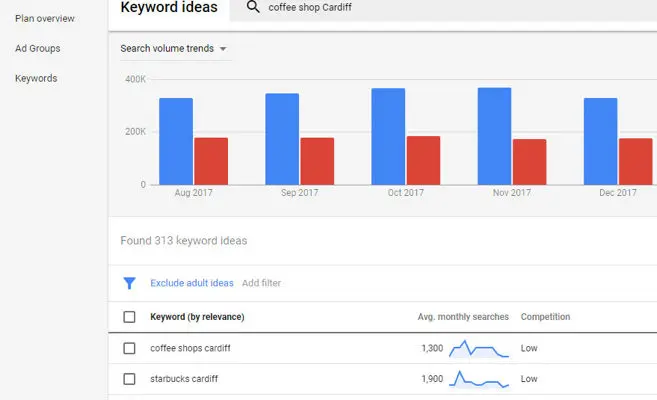The image size is (657, 400).
Task: Click trend sparkline for coffee shops cardiff
Action: [x=479, y=348]
